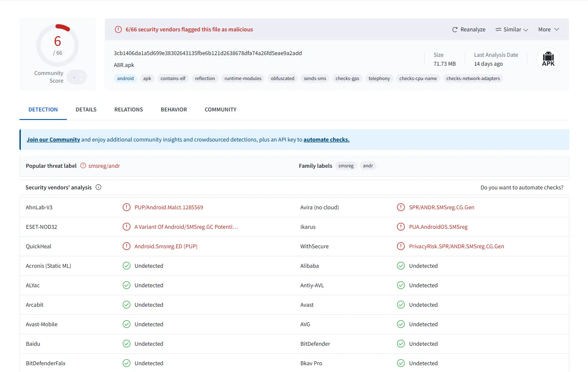
Task: Click the warning icon in malicious banner
Action: (119, 30)
